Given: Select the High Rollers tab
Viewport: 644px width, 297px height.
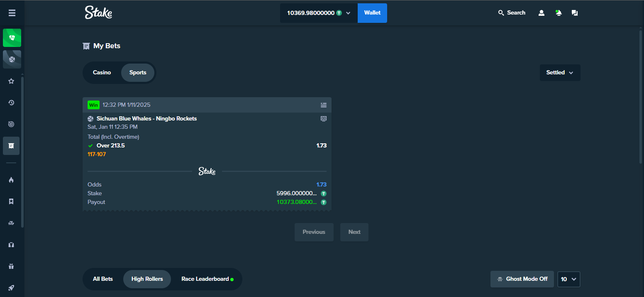Looking at the screenshot, I should coord(147,279).
